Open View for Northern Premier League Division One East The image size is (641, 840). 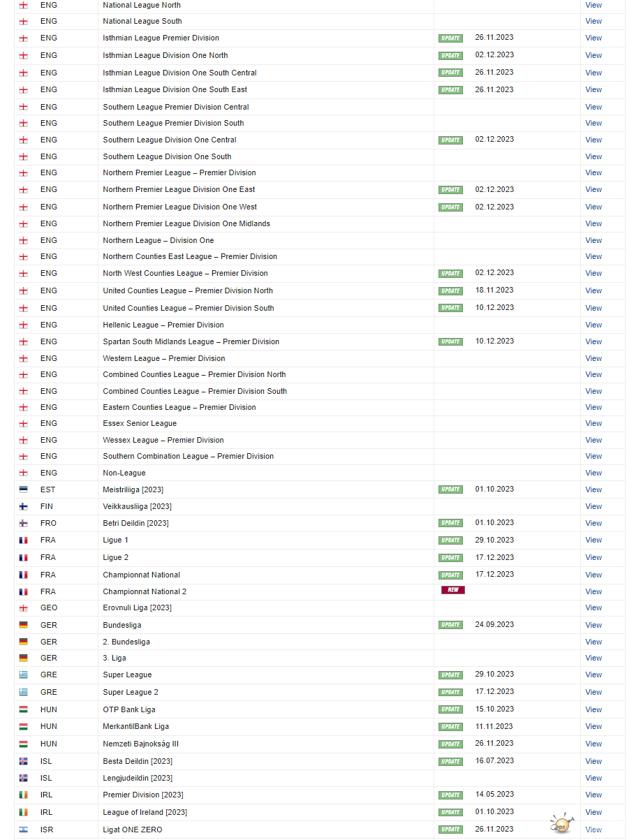click(x=594, y=189)
